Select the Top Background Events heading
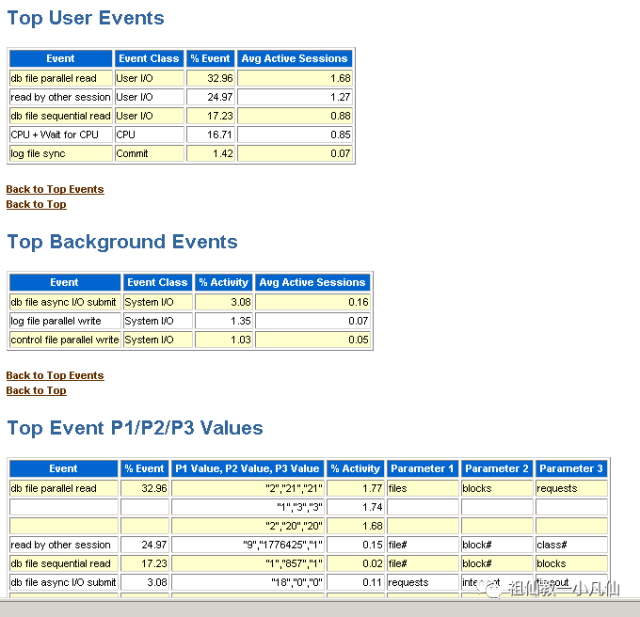This screenshot has height=617, width=640. click(122, 242)
